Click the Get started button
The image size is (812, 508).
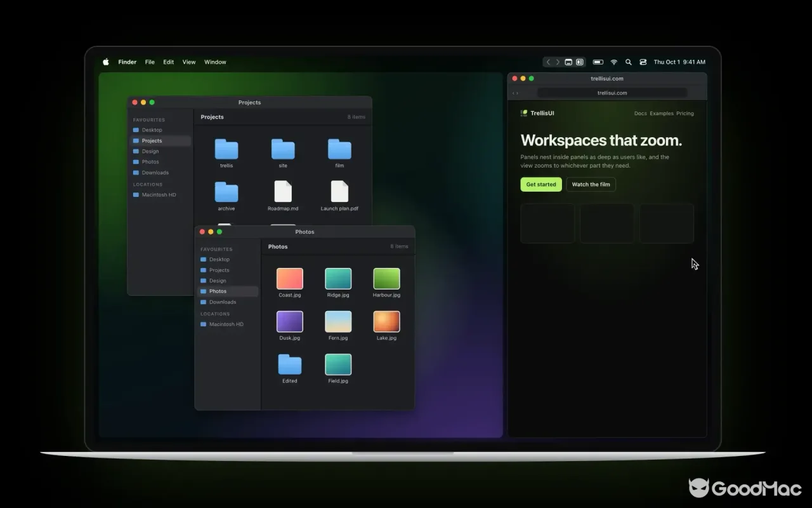click(541, 184)
